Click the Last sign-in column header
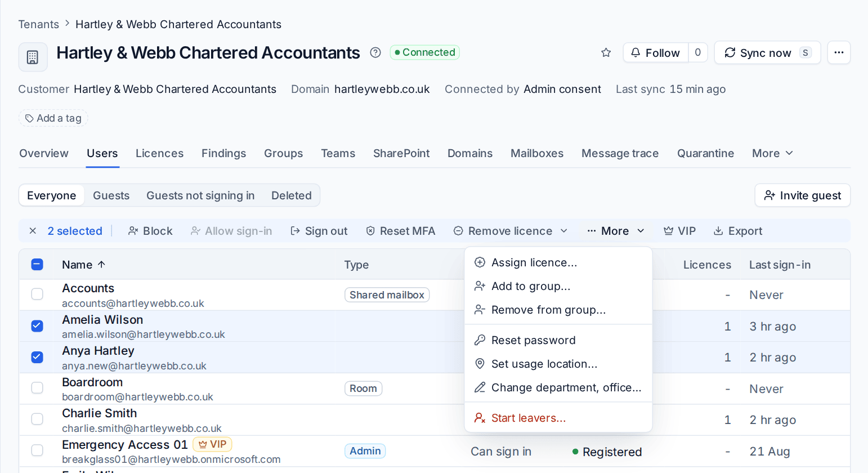 pyautogui.click(x=780, y=265)
